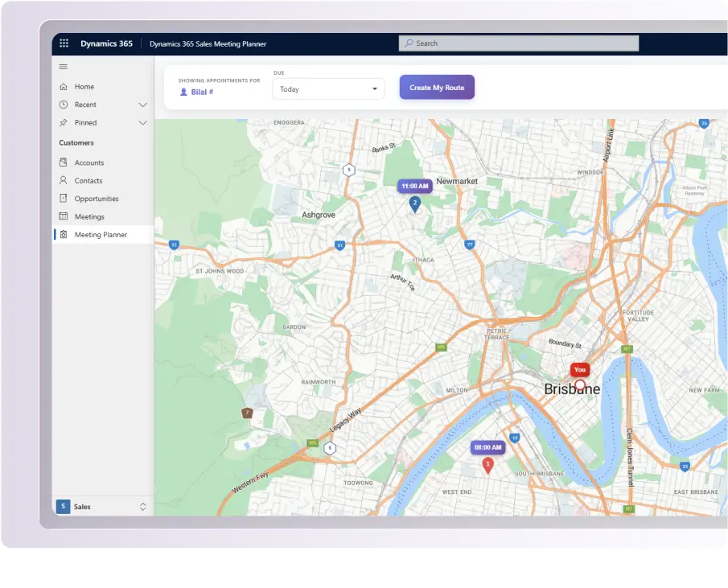Click the Sales area S badge
The width and height of the screenshot is (728, 588).
(63, 506)
